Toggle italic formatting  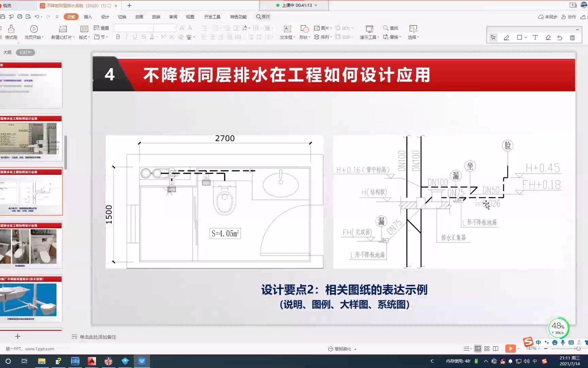127,37
